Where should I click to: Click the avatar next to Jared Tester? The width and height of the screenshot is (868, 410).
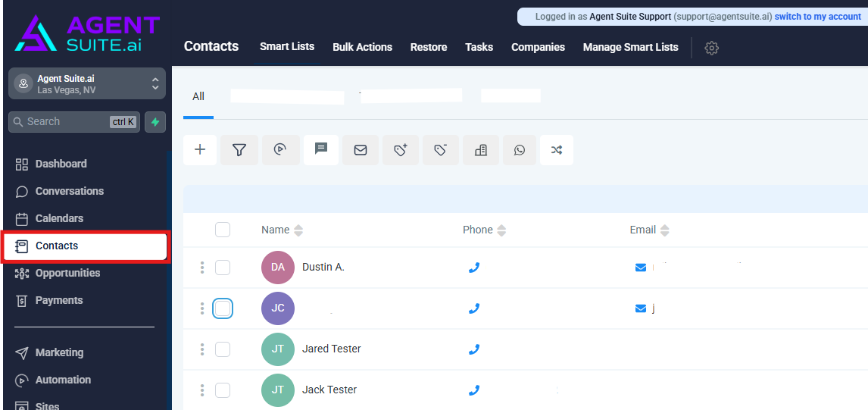click(278, 349)
